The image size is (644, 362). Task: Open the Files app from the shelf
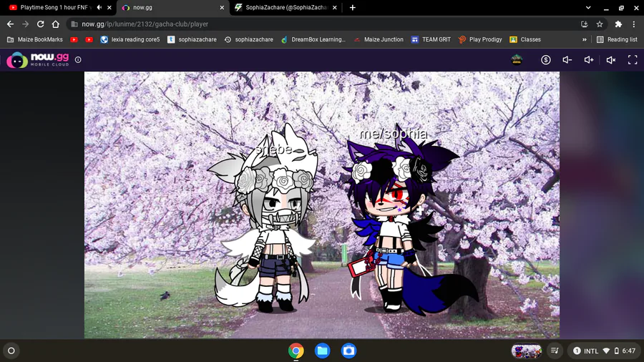tap(323, 351)
